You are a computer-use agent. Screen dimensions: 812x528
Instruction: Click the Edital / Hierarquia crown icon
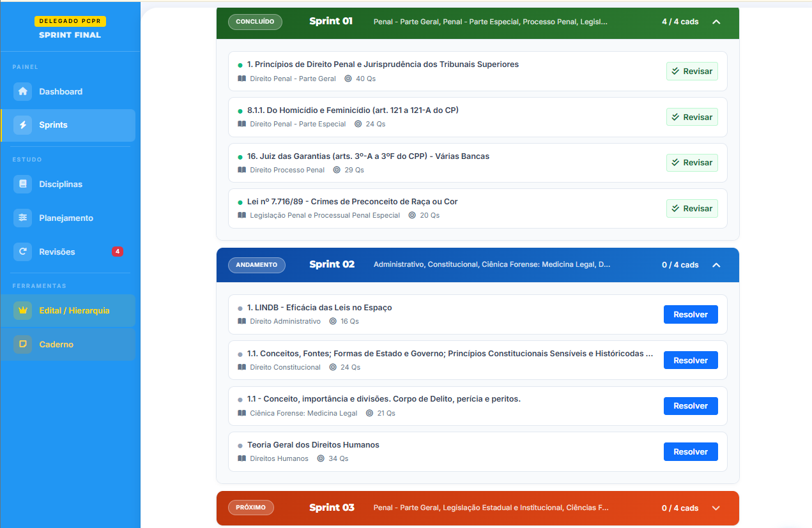(23, 310)
